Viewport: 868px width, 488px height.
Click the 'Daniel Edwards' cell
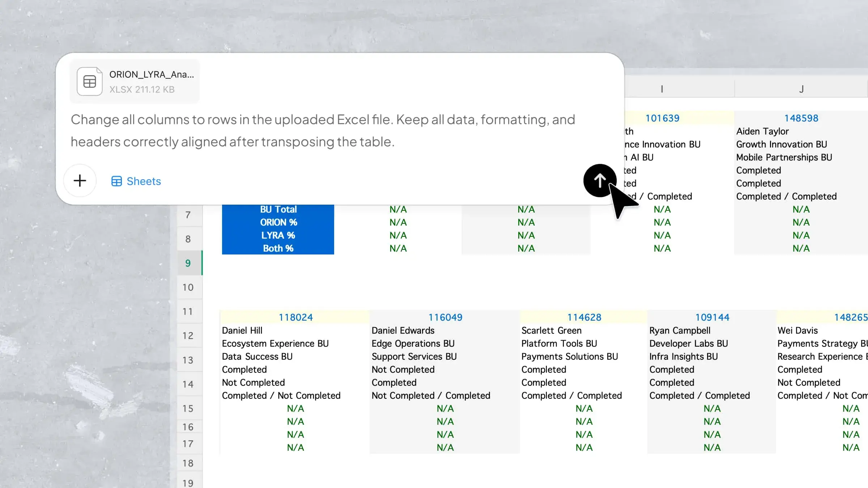pyautogui.click(x=403, y=330)
